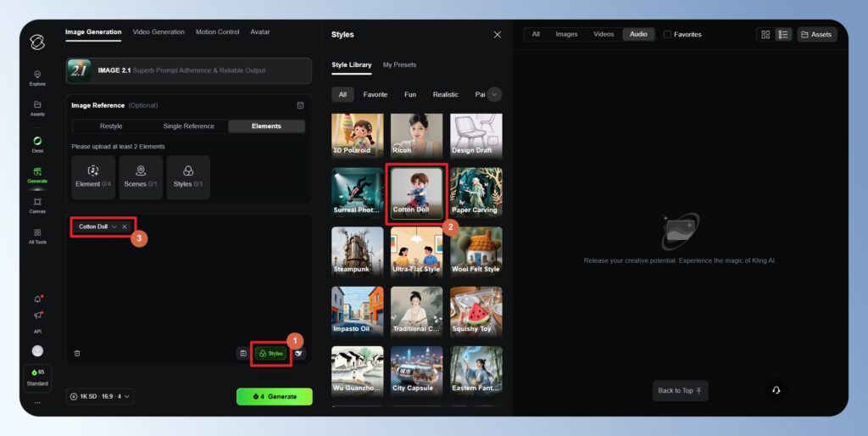Click the trash icon to clear prompt
Screen dimensions: 868x436
77,353
